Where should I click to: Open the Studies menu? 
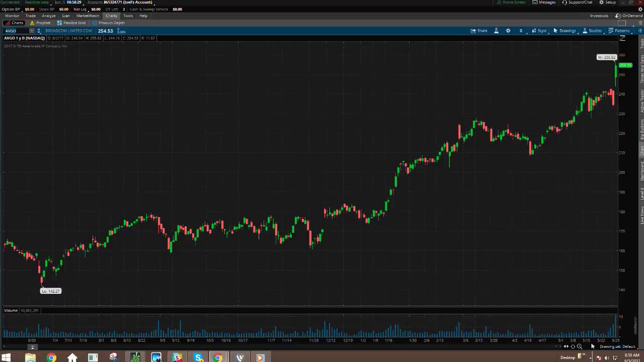click(x=592, y=31)
